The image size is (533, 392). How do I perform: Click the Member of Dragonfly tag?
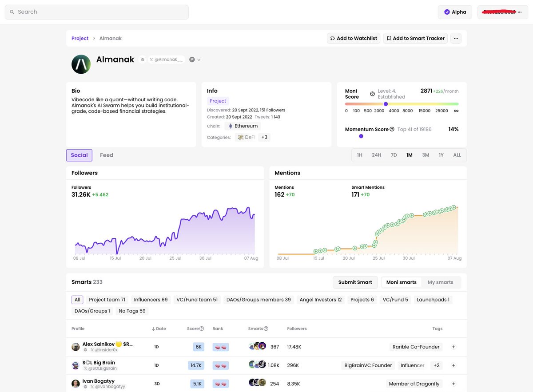coord(414,384)
